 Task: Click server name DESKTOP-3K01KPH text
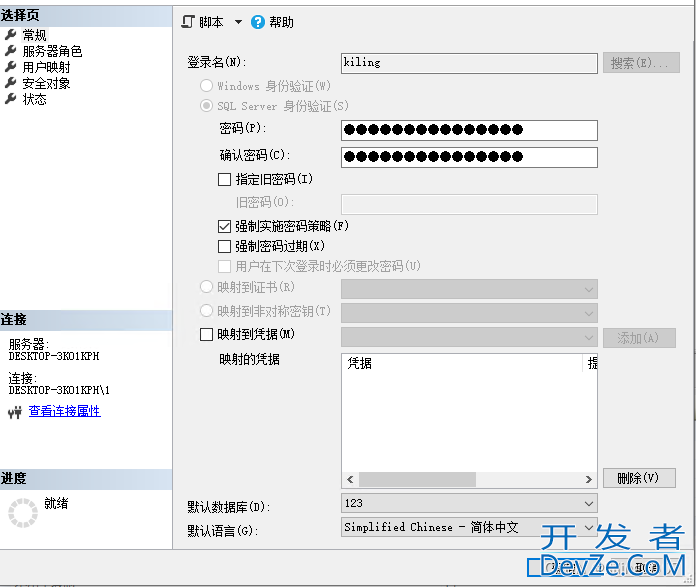54,356
